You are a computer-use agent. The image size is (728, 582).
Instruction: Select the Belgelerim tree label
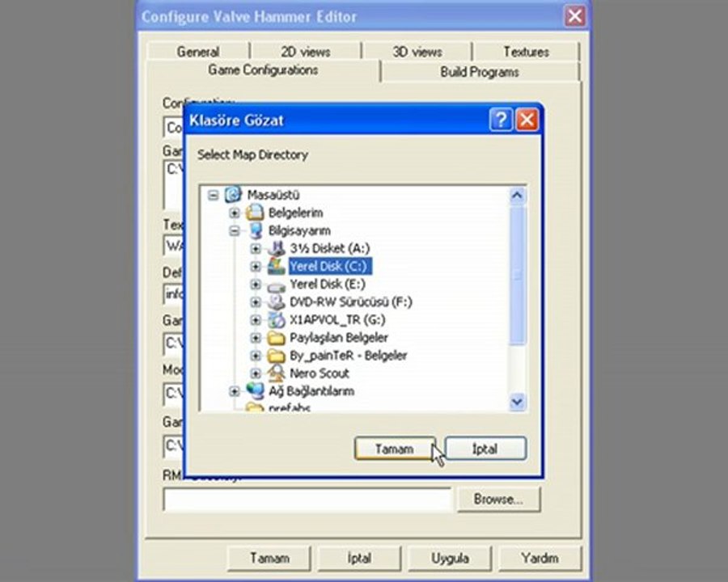coord(295,213)
